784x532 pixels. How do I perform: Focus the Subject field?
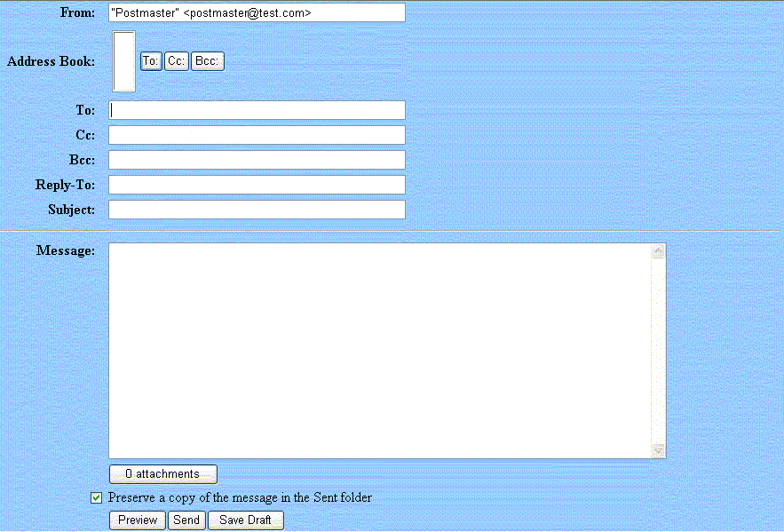click(x=257, y=210)
